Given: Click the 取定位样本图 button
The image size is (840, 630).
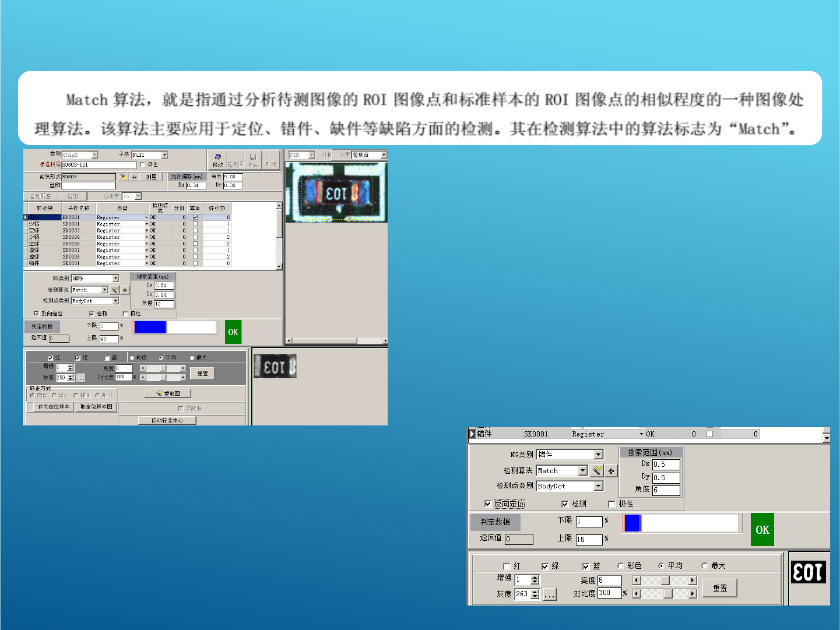Looking at the screenshot, I should [x=96, y=407].
